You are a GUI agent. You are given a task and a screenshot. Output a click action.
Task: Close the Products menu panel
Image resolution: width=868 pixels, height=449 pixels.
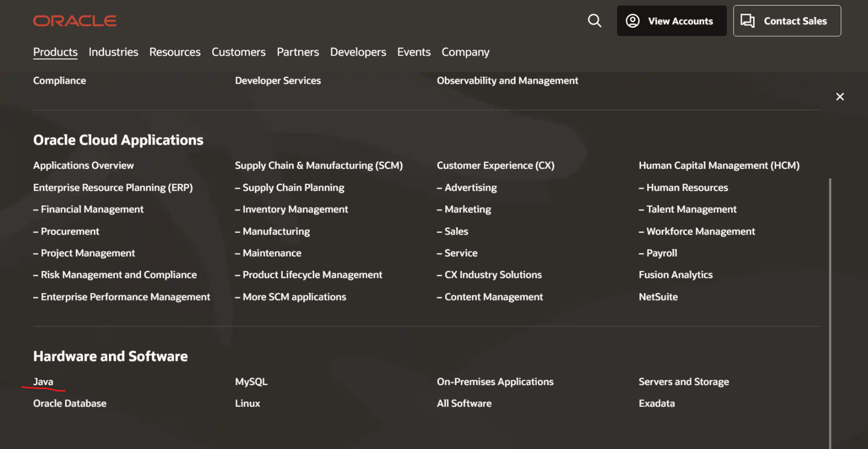[840, 97]
